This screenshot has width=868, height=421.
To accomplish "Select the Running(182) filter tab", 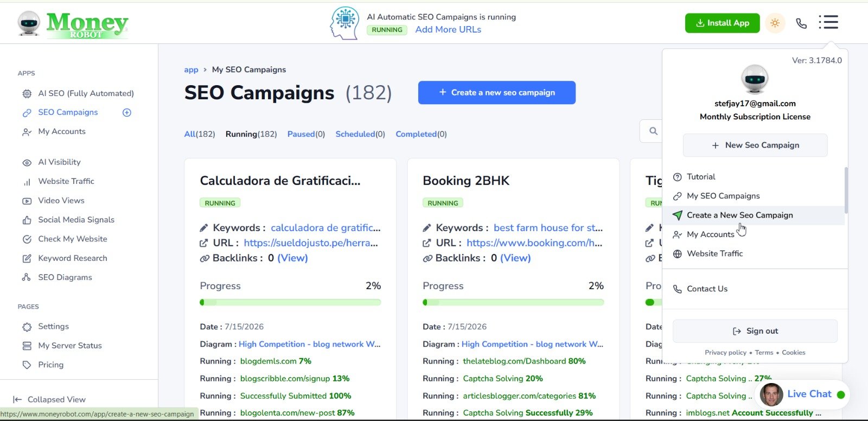I will pyautogui.click(x=251, y=134).
